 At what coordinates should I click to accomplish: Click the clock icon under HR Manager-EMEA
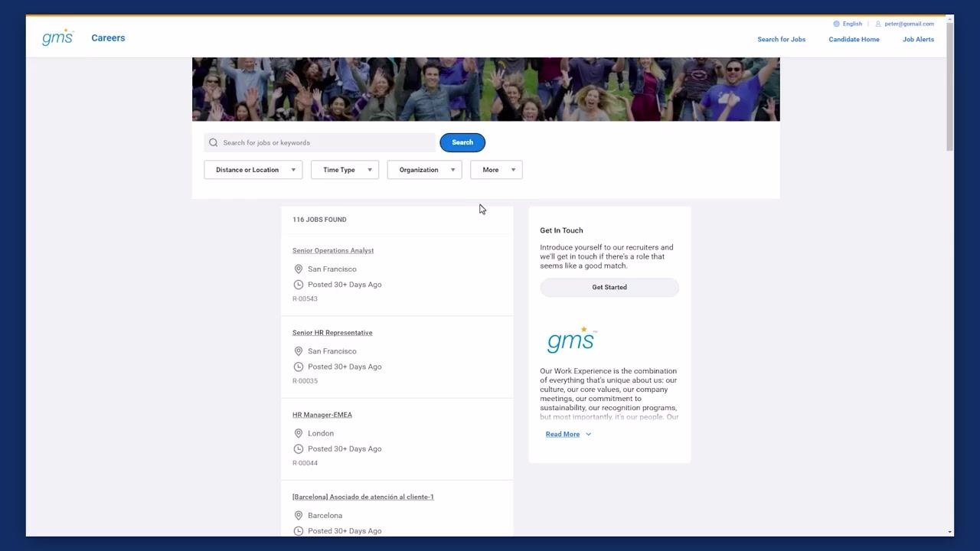coord(299,448)
